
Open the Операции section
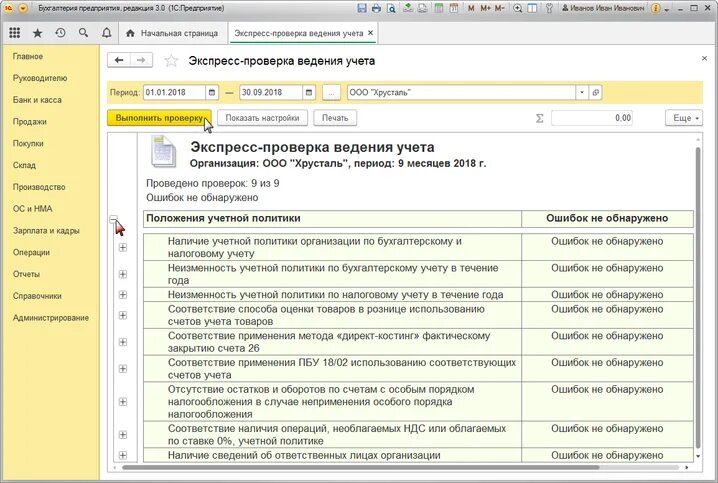tap(31, 252)
